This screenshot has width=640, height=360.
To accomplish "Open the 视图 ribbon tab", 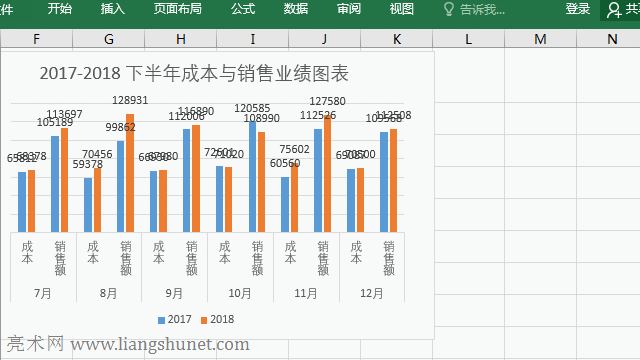I will pyautogui.click(x=402, y=9).
